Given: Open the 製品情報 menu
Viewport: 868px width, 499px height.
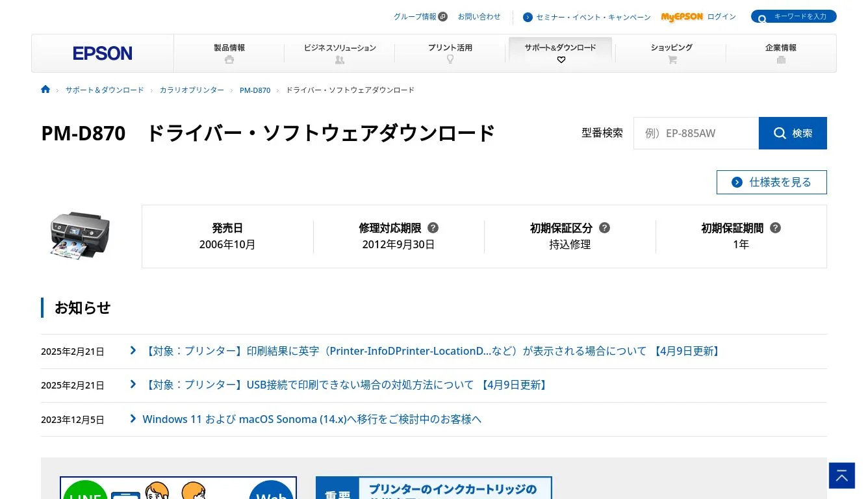Looking at the screenshot, I should 229,53.
